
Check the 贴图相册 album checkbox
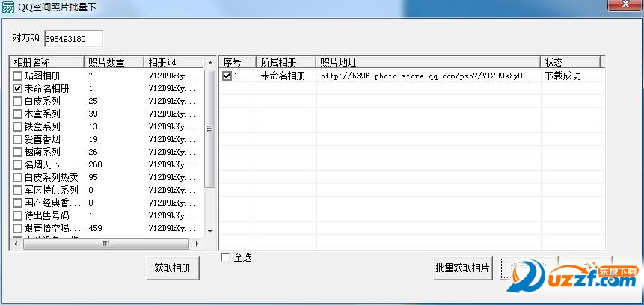pos(17,76)
